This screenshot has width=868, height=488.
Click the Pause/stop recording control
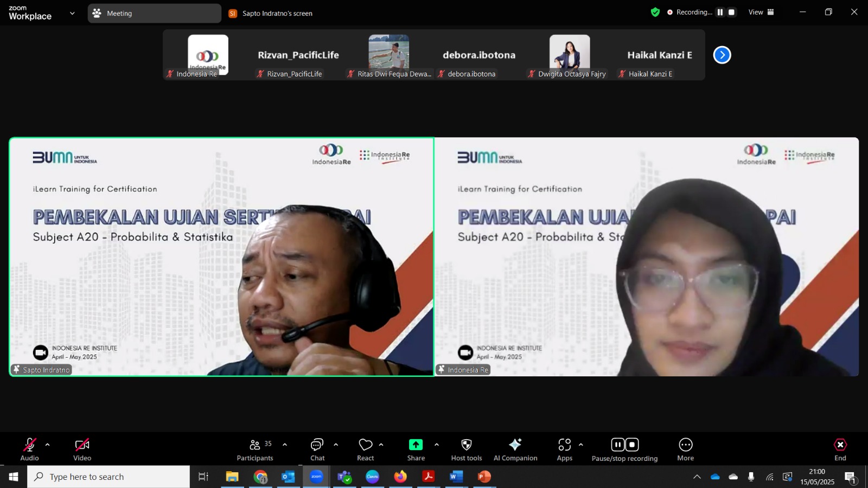[x=624, y=450]
